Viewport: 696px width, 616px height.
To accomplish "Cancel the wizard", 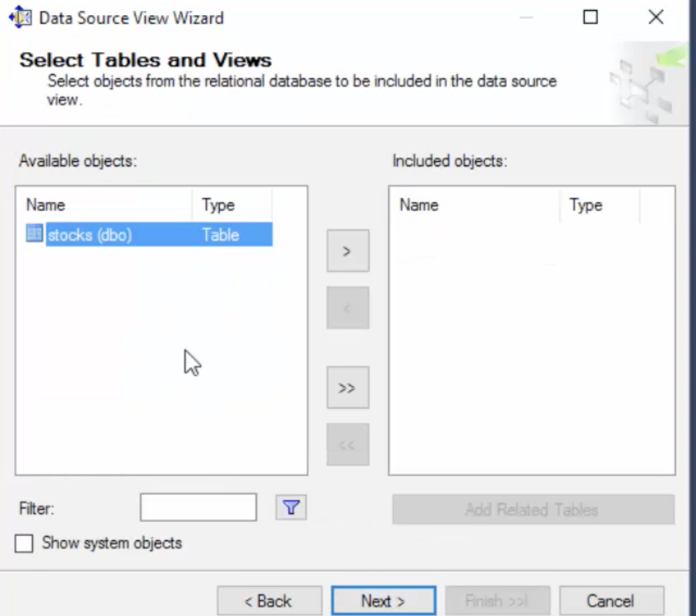I will [x=611, y=601].
